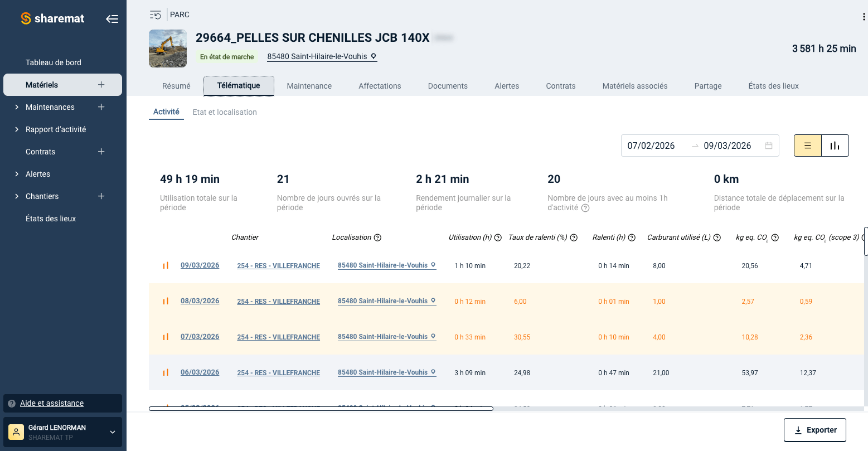This screenshot has width=868, height=451.
Task: Collapse the sidebar navigation panel
Action: point(112,18)
